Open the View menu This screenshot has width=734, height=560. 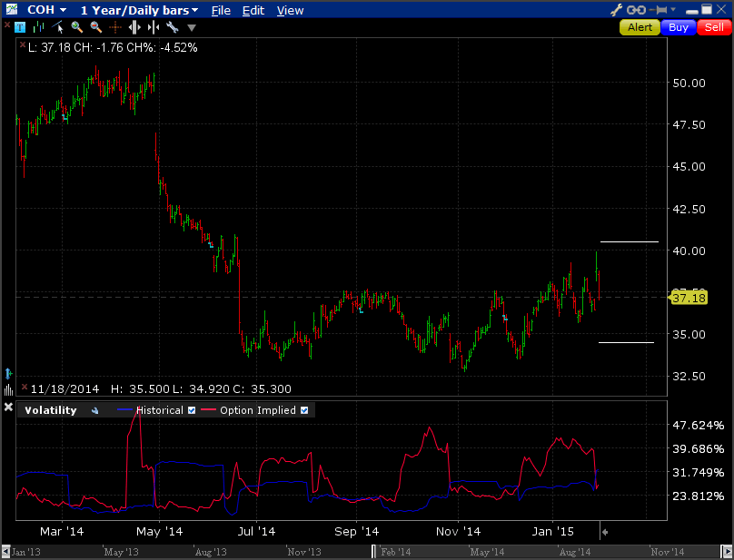[x=290, y=10]
